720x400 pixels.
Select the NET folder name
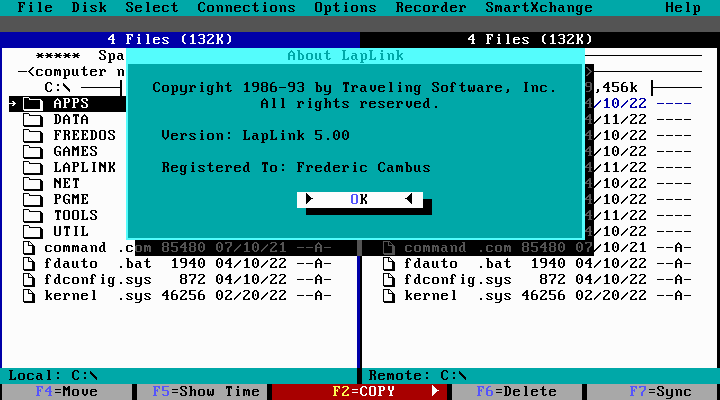point(67,184)
